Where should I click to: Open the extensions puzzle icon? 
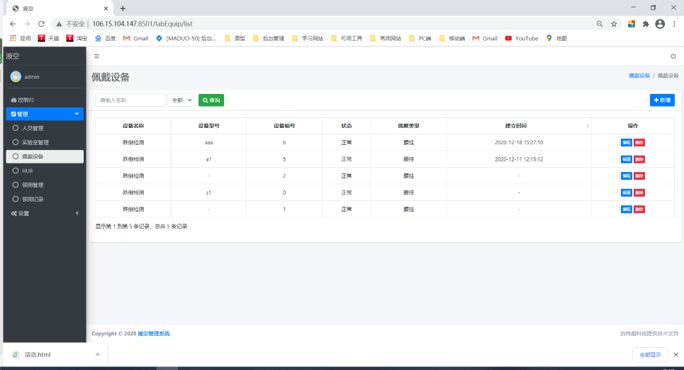tap(646, 24)
